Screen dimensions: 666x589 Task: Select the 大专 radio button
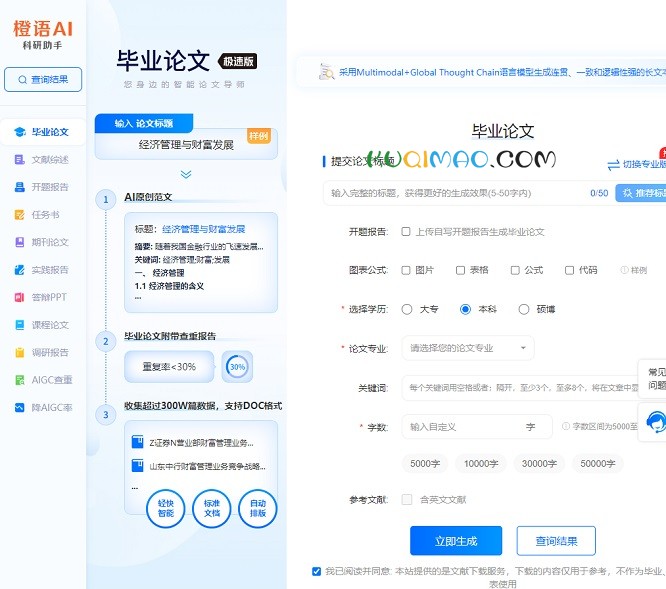407,309
